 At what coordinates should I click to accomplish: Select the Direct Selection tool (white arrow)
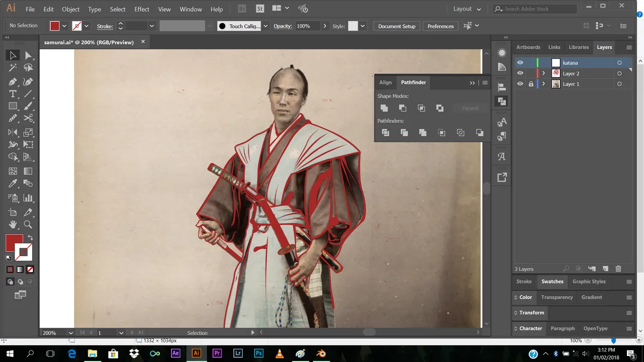click(29, 55)
